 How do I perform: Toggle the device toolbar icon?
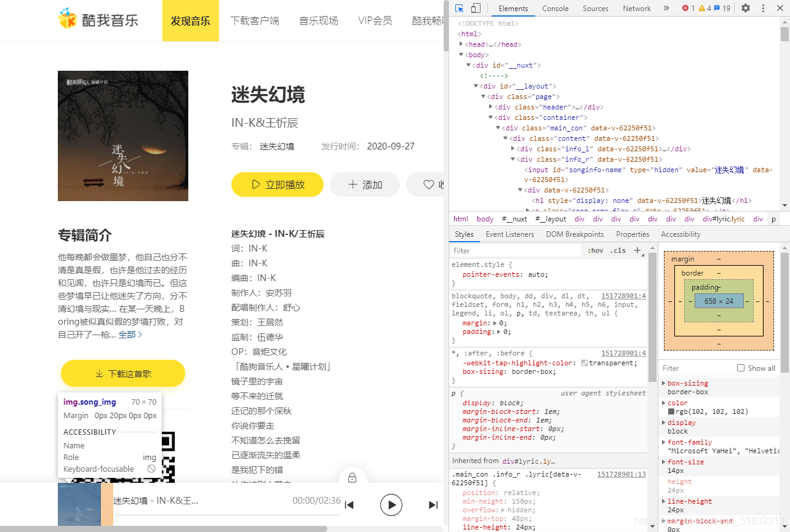coord(476,8)
